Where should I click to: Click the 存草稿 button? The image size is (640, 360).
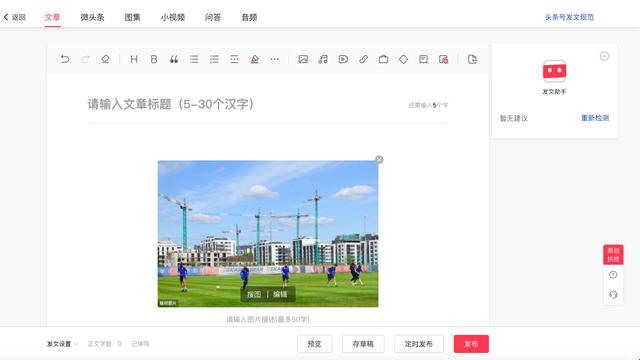pos(363,344)
